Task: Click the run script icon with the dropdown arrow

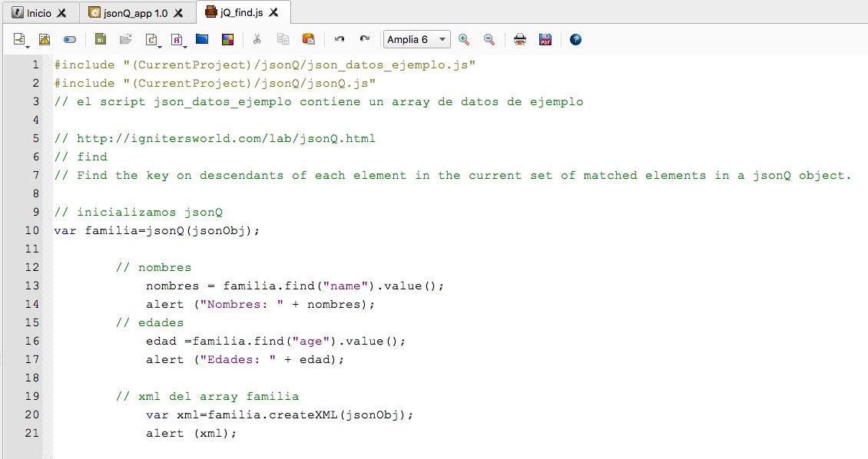Action: click(21, 40)
